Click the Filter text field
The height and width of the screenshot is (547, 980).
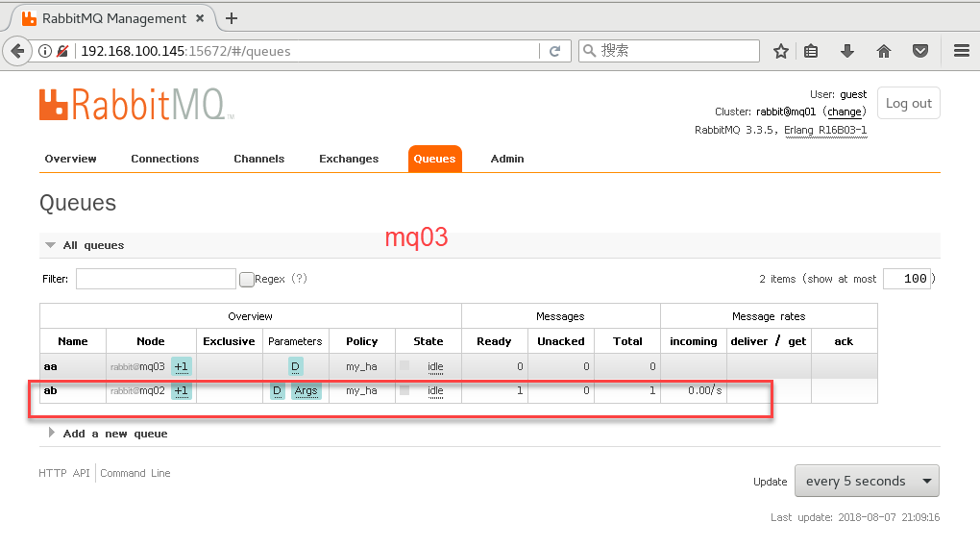(x=157, y=279)
